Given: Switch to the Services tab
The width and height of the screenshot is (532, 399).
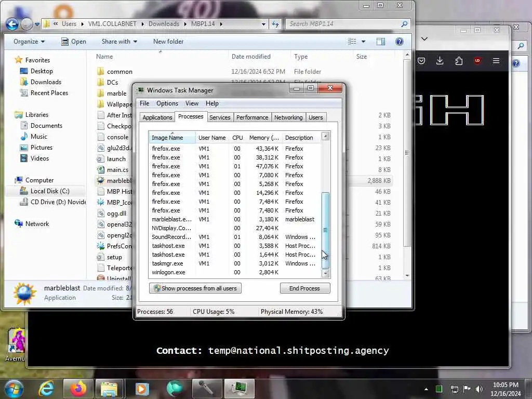Looking at the screenshot, I should click(x=220, y=117).
